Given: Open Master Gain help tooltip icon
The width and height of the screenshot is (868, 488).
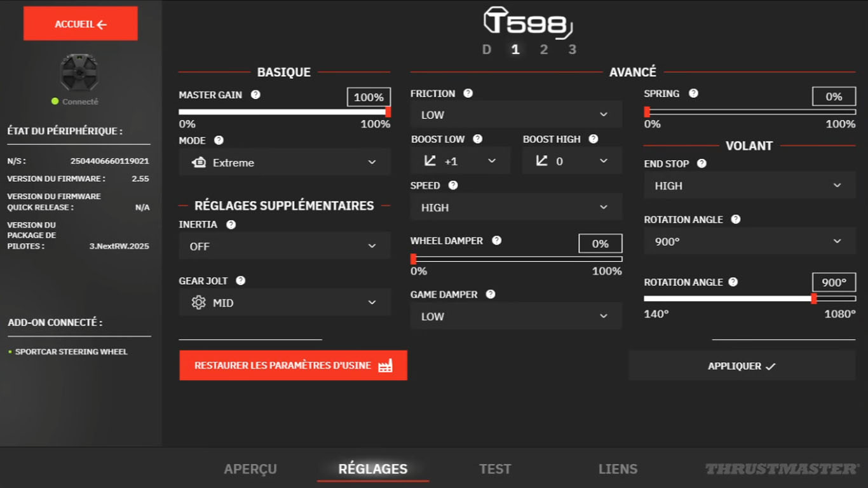Looking at the screenshot, I should [255, 95].
